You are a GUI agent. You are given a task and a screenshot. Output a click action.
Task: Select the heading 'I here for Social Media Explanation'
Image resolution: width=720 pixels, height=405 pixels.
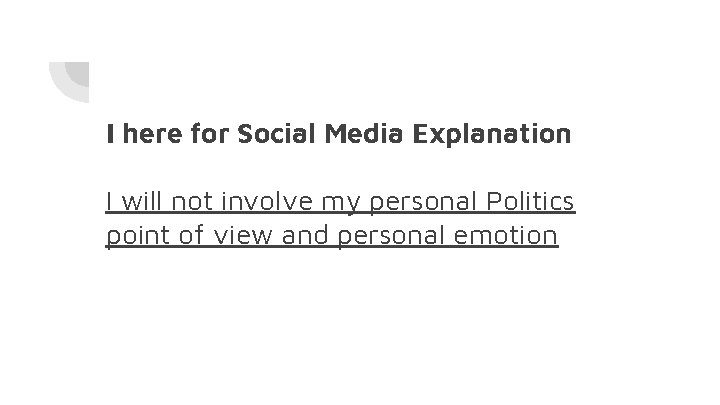pyautogui.click(x=338, y=133)
